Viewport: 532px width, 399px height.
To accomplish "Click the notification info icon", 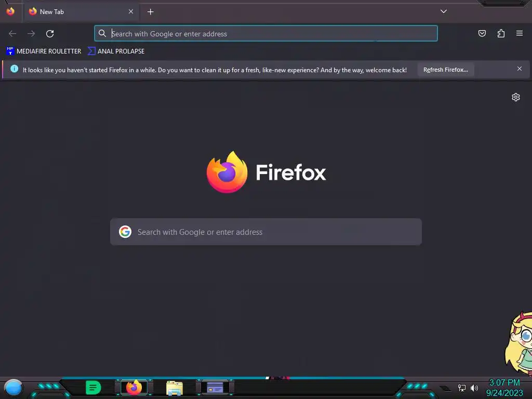I will click(x=14, y=69).
